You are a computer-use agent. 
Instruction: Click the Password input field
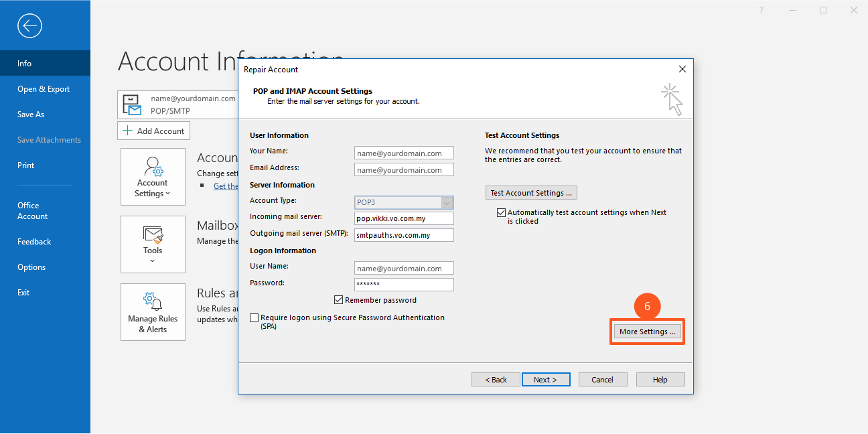(404, 284)
